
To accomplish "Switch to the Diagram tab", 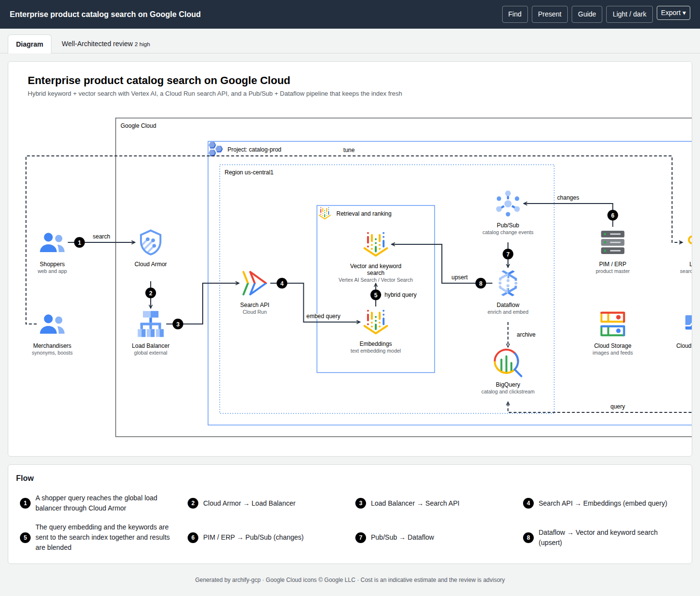I will [30, 44].
